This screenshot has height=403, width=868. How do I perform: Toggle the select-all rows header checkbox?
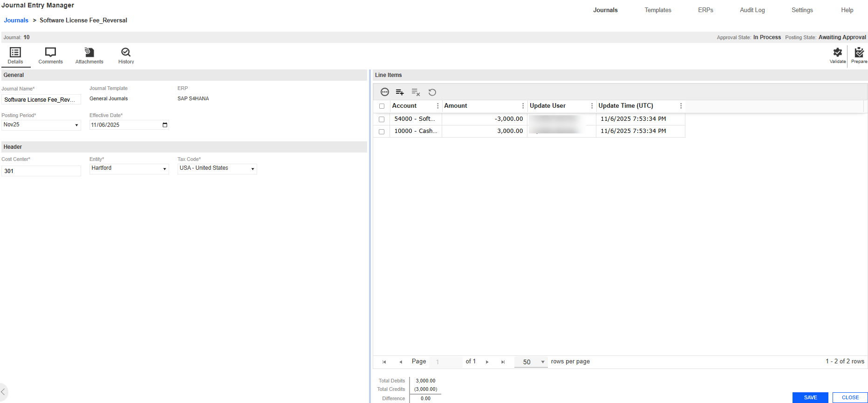coord(382,106)
